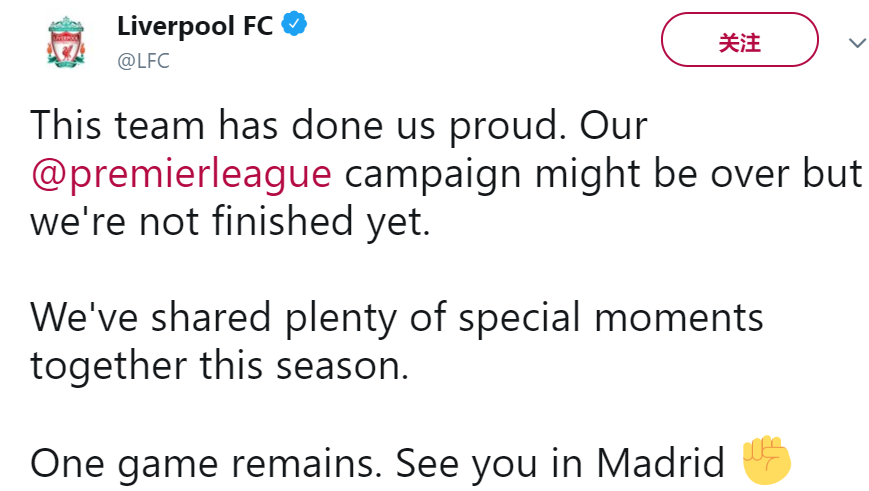Screen dimensions: 869x491
Task: Click the word "Madrid" in the tweet
Action: pos(660,463)
